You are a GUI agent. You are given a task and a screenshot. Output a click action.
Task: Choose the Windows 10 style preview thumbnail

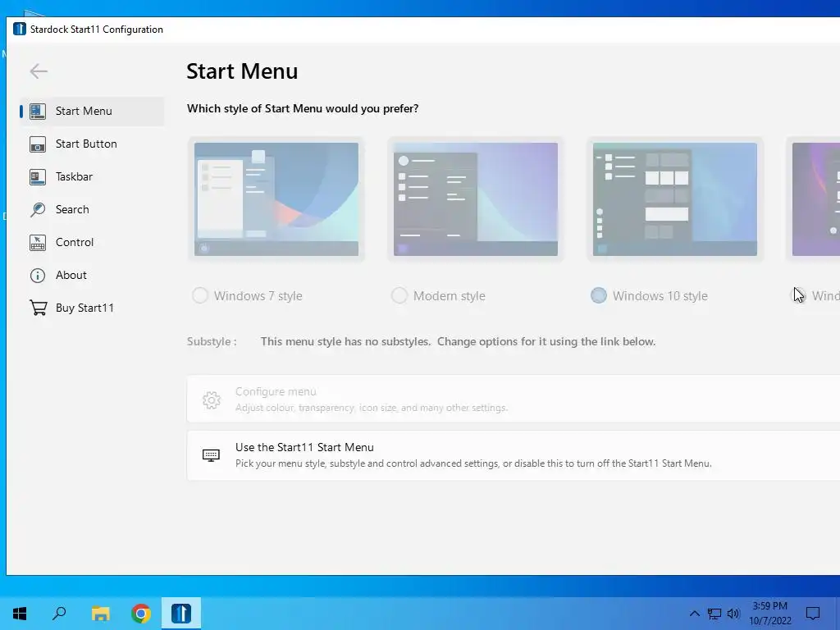(675, 199)
